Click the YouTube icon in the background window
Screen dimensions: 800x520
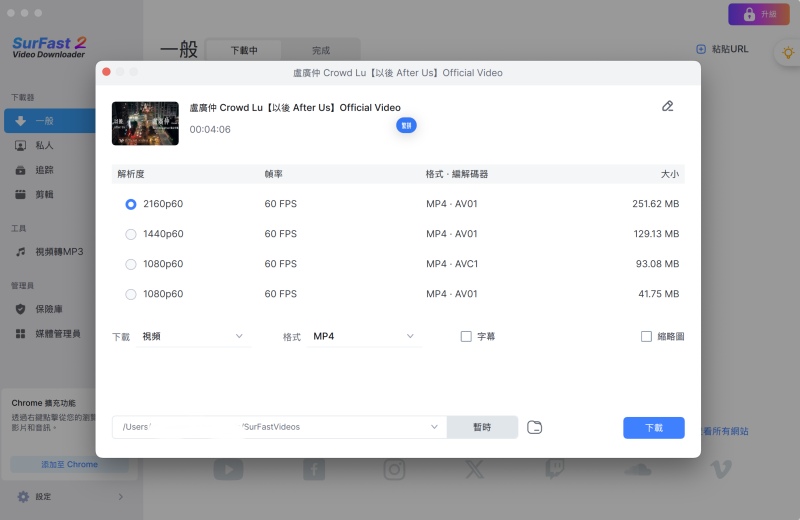228,469
